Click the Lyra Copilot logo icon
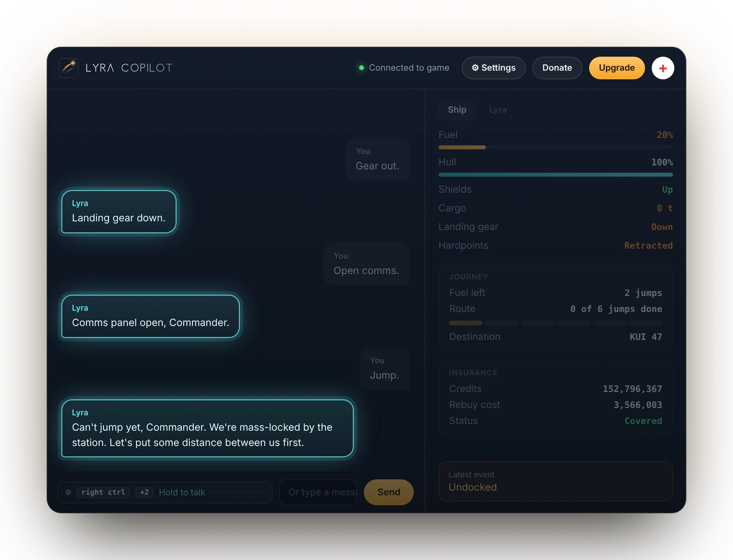 69,68
